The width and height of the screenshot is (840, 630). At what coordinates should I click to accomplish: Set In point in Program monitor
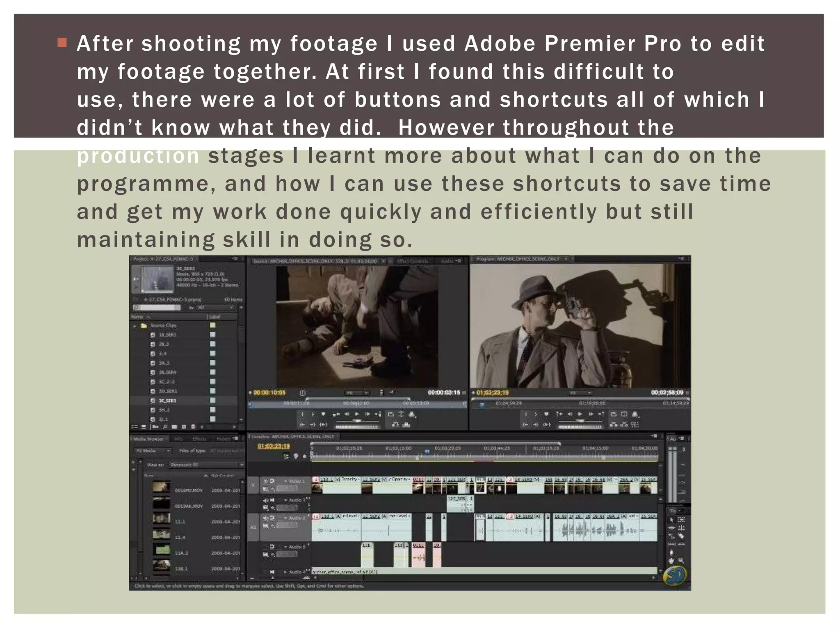tap(526, 414)
